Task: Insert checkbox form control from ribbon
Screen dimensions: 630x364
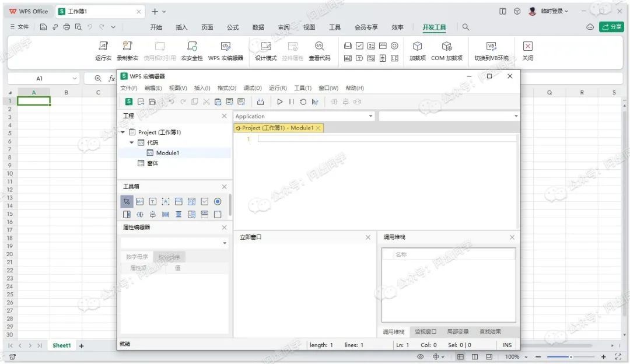Action: tap(360, 45)
